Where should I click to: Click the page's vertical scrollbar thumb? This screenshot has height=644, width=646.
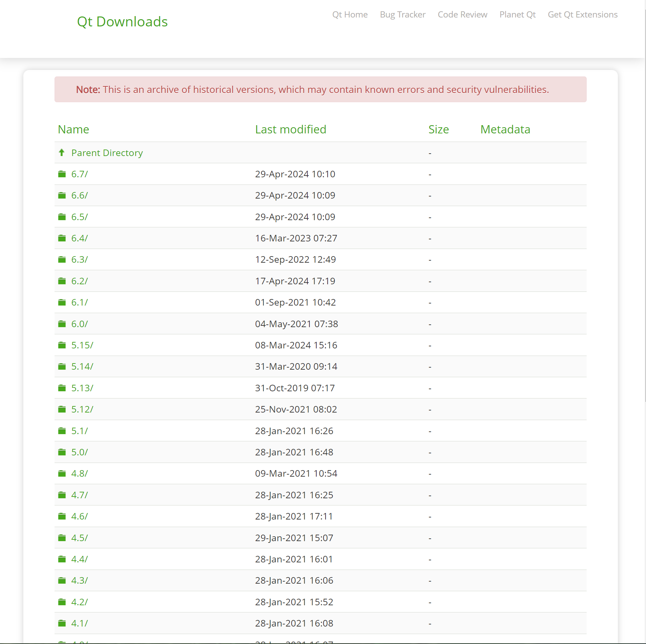click(x=645, y=206)
